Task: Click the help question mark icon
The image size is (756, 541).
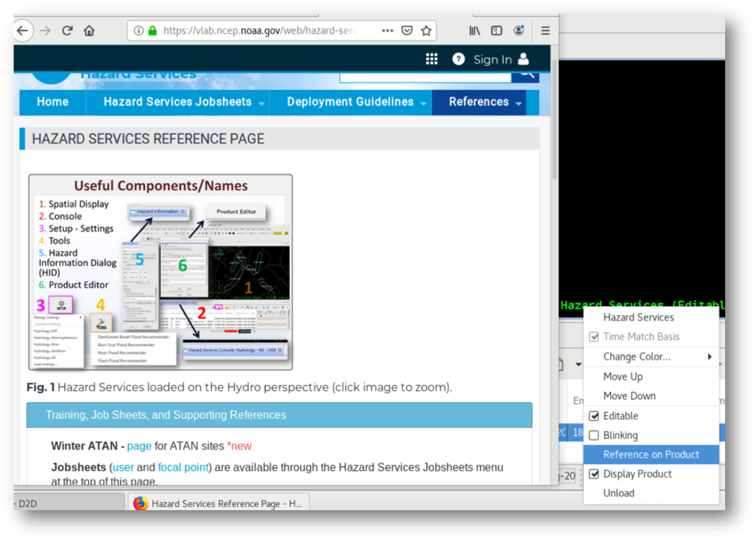Action: pyautogui.click(x=458, y=59)
